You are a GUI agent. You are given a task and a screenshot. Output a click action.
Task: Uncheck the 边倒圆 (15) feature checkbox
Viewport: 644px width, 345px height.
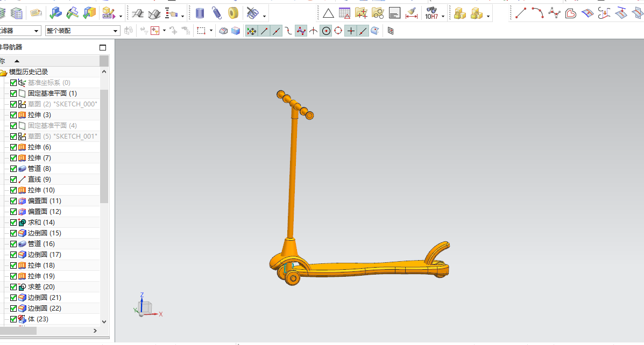point(13,233)
